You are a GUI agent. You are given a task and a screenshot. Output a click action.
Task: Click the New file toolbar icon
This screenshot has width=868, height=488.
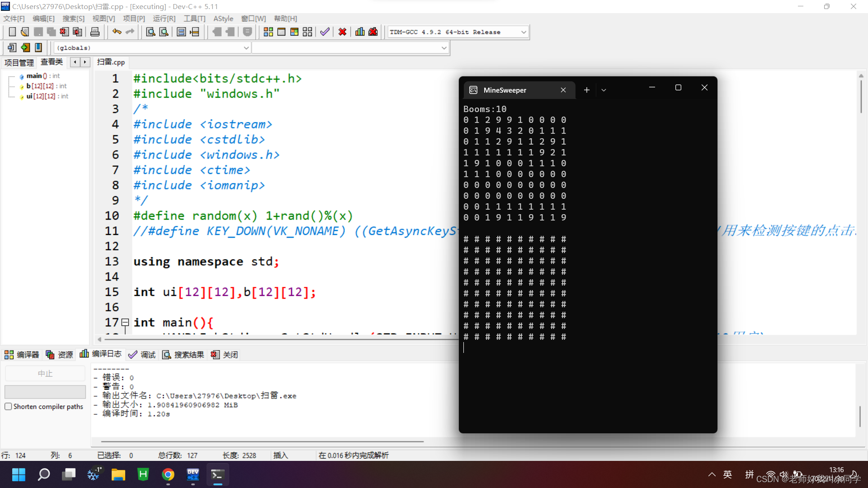(12, 32)
